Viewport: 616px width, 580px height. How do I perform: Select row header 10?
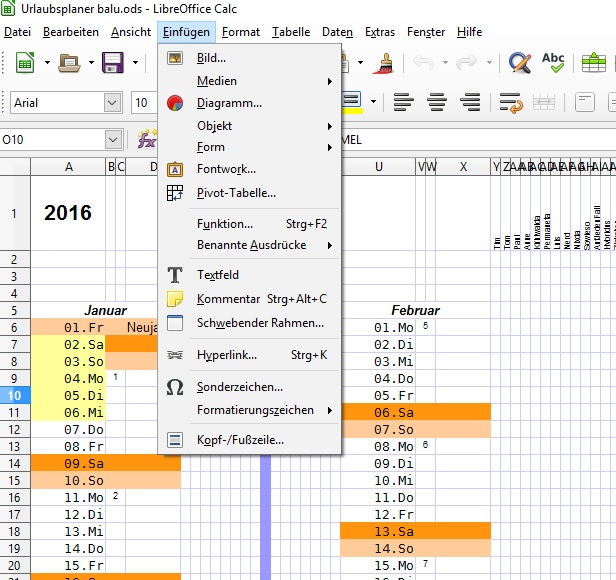click(x=15, y=395)
